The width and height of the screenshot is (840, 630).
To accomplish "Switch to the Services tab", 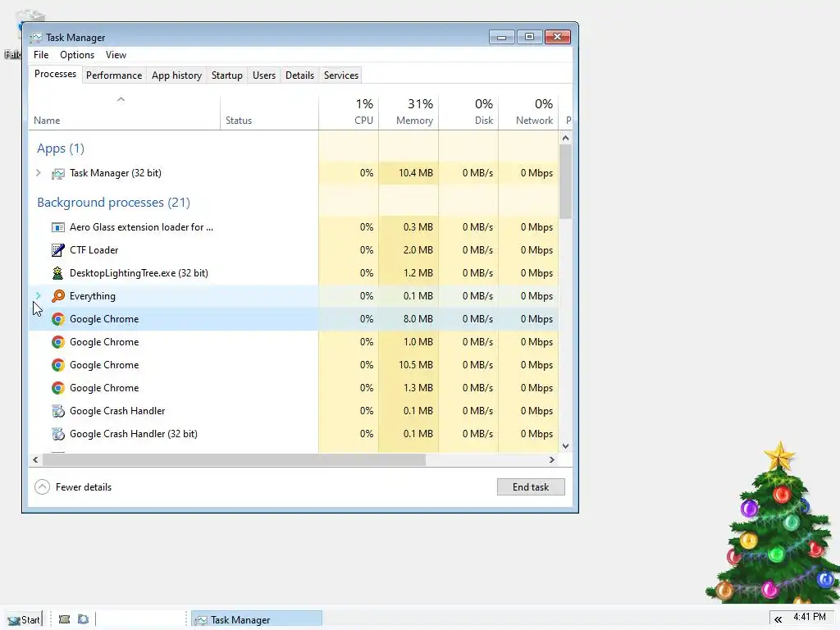I will pos(341,75).
